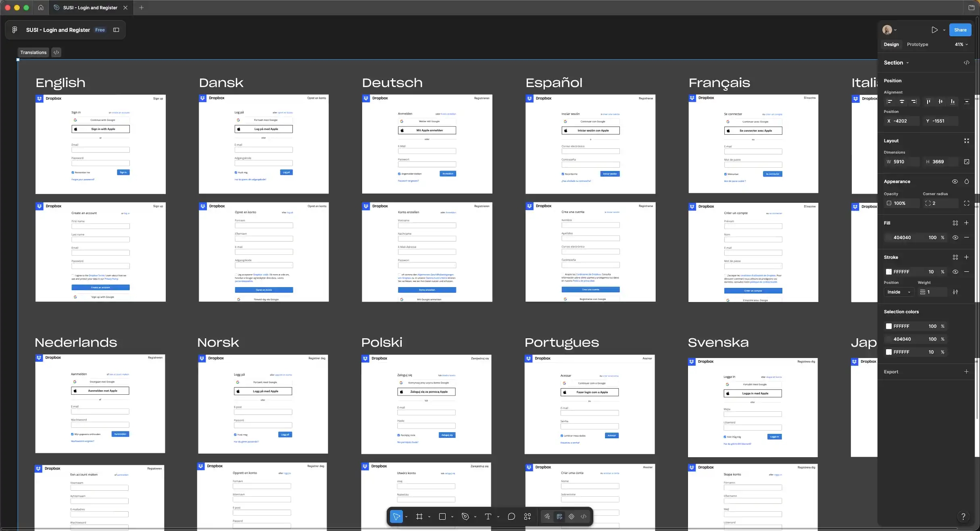Expand the Frame tool options chevron

pyautogui.click(x=429, y=516)
